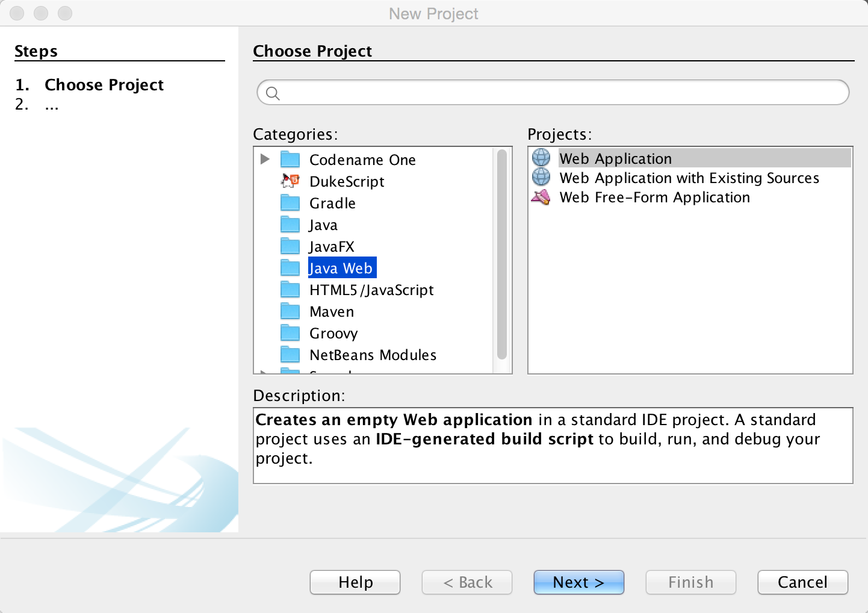The image size is (868, 613).
Task: Select the JavaFX category
Action: pos(332,246)
